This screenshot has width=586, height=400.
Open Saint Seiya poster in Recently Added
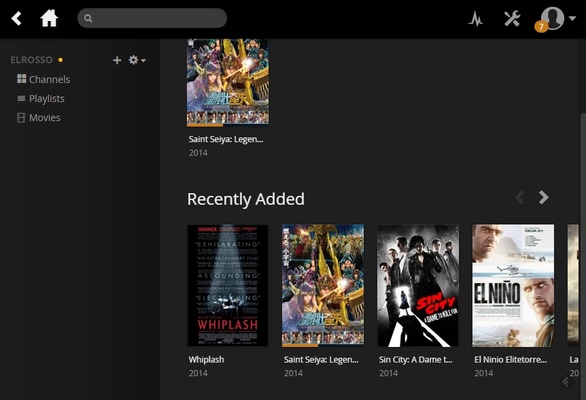(323, 285)
